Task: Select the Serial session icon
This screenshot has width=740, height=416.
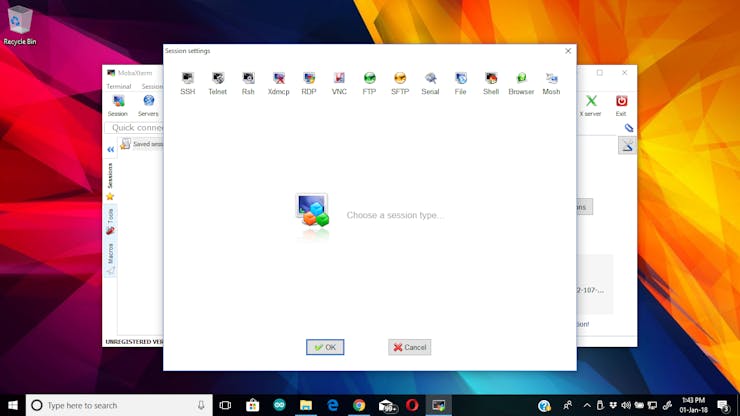Action: point(430,83)
